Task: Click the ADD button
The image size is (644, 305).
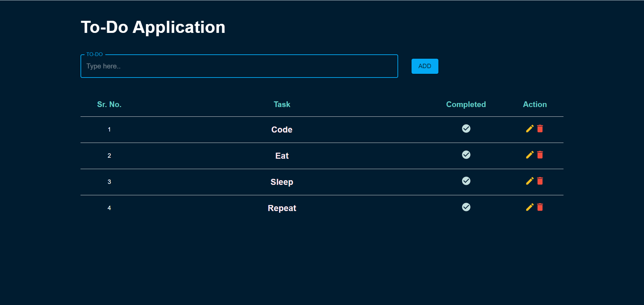Action: 425,66
